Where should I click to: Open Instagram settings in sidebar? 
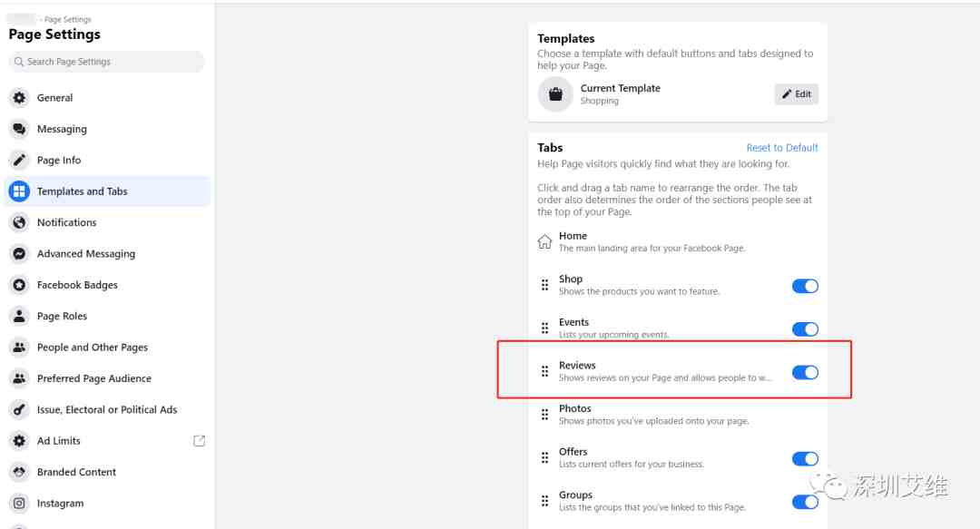click(x=107, y=504)
